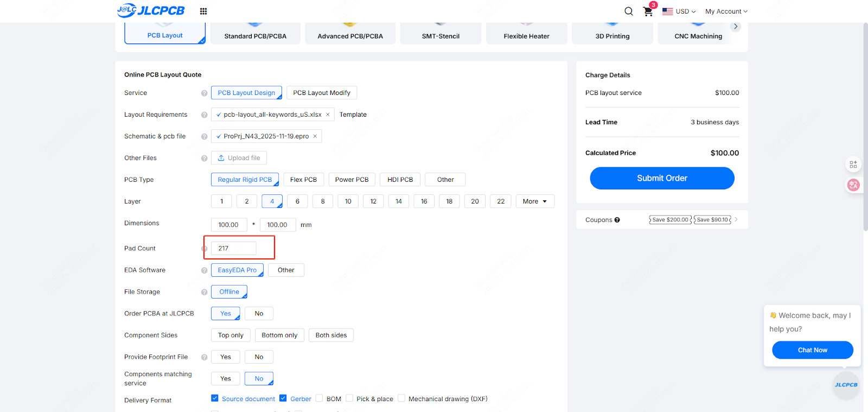
Task: Select the PCB Layout Design service
Action: coord(246,93)
